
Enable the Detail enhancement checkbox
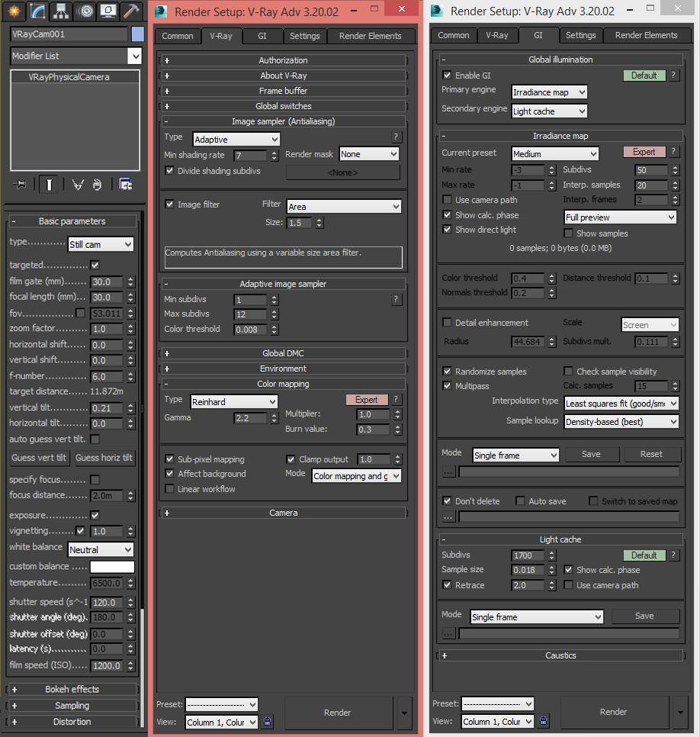(448, 323)
